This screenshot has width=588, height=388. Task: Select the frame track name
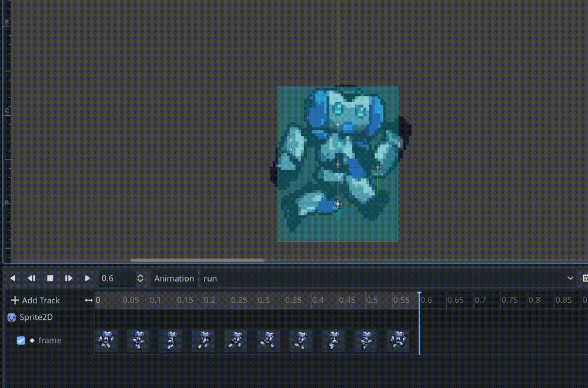coord(49,340)
